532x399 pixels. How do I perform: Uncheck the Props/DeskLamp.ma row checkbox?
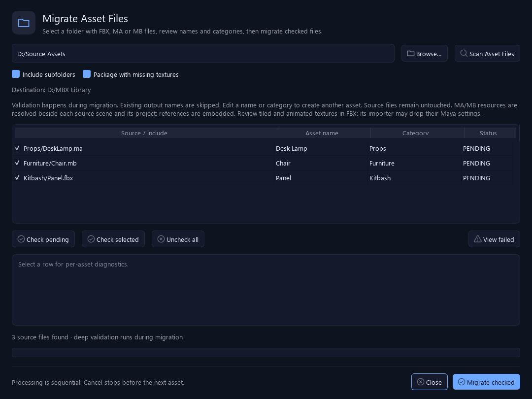pyautogui.click(x=17, y=148)
